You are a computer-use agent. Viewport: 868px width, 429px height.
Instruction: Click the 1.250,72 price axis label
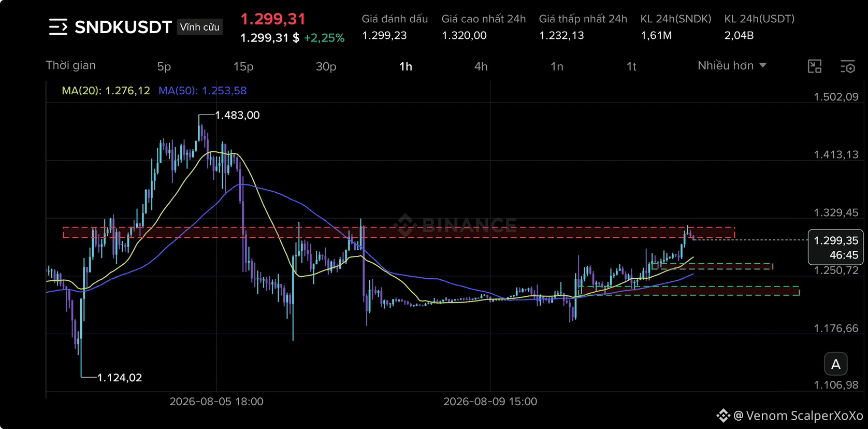(x=836, y=270)
